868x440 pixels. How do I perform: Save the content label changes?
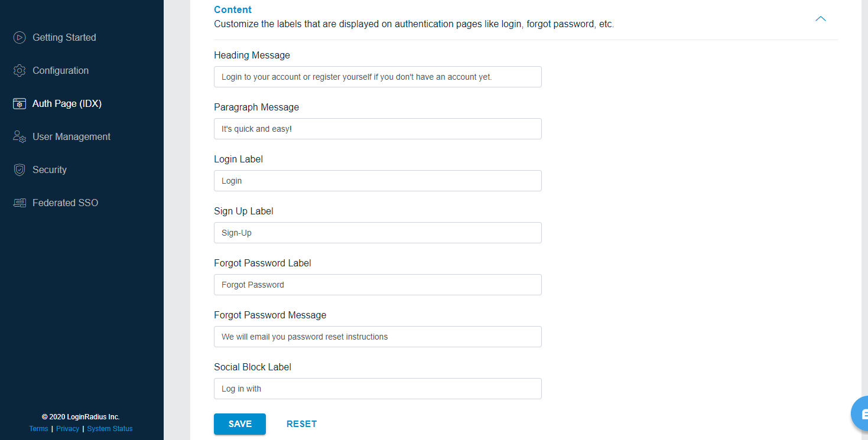pos(239,423)
